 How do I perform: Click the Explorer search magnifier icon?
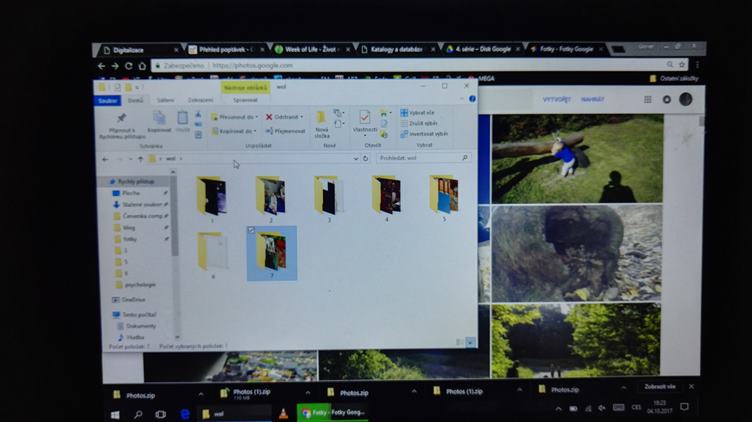[x=465, y=158]
